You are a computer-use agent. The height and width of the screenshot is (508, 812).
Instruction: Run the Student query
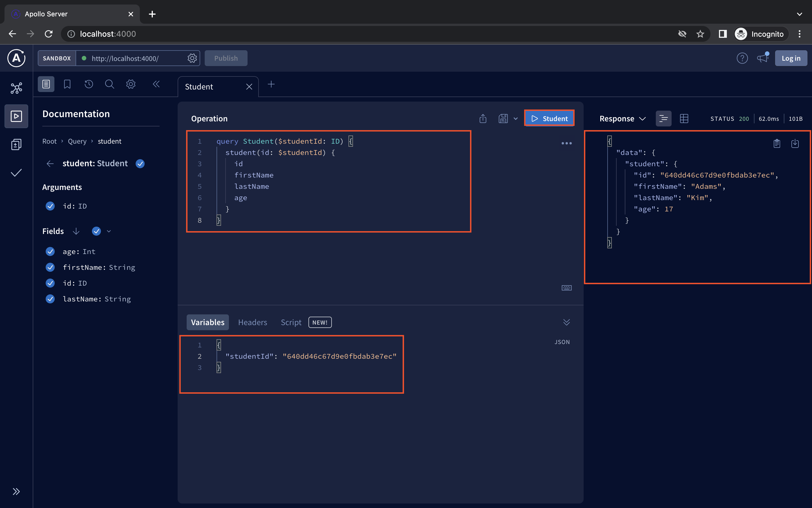tap(549, 119)
